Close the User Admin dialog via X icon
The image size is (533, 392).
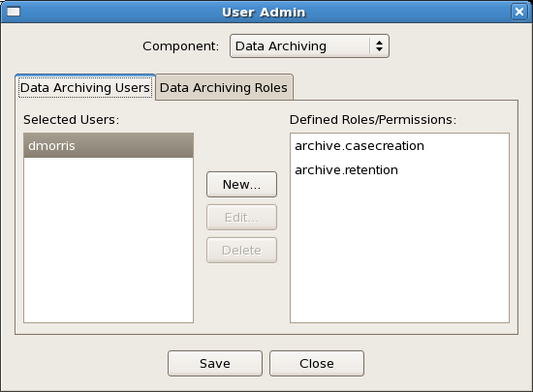(x=519, y=12)
